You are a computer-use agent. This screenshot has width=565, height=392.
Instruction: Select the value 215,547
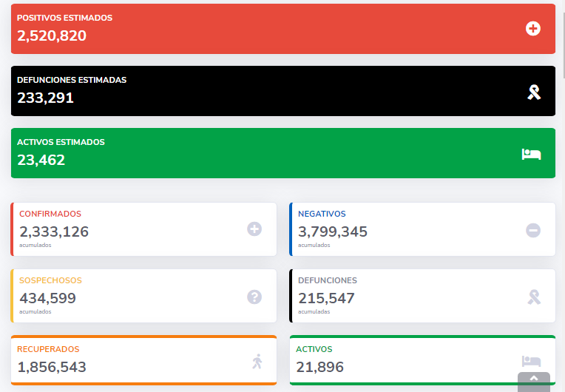click(326, 298)
